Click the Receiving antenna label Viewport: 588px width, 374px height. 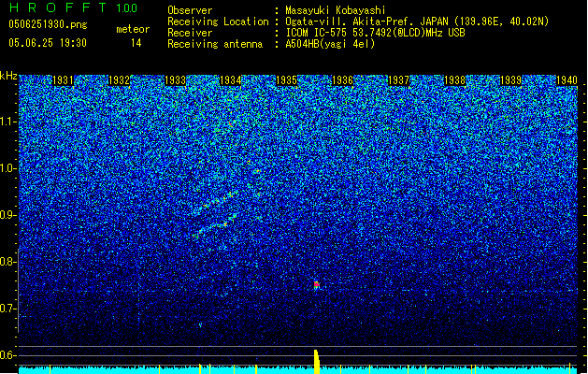tap(215, 44)
